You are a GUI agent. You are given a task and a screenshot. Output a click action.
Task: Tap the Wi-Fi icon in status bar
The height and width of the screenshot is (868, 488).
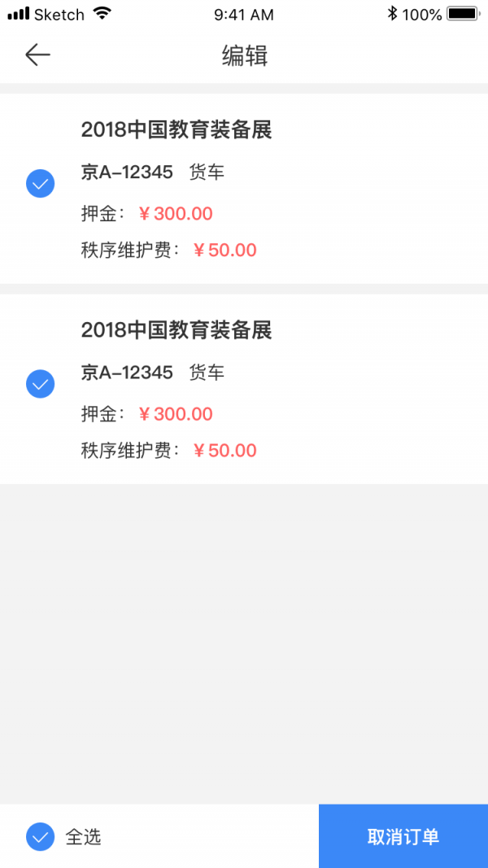point(102,14)
